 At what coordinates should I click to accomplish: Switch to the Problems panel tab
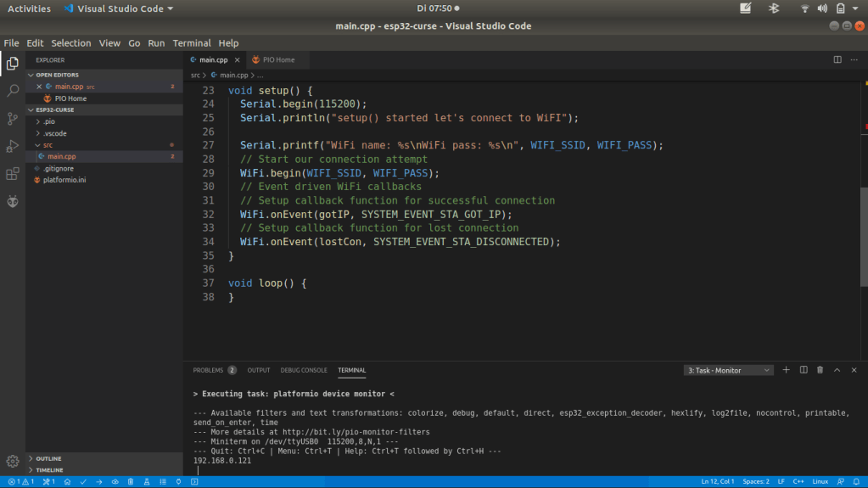pyautogui.click(x=209, y=371)
